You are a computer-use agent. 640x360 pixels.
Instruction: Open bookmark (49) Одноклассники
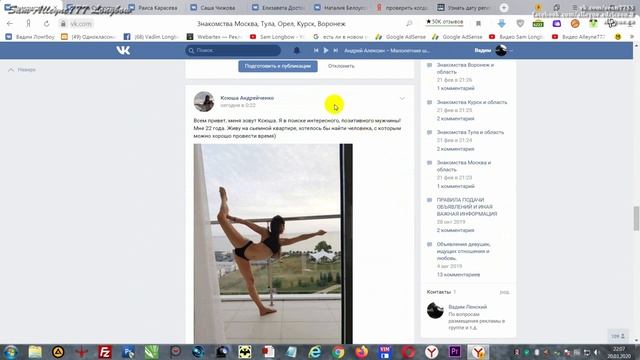click(88, 37)
